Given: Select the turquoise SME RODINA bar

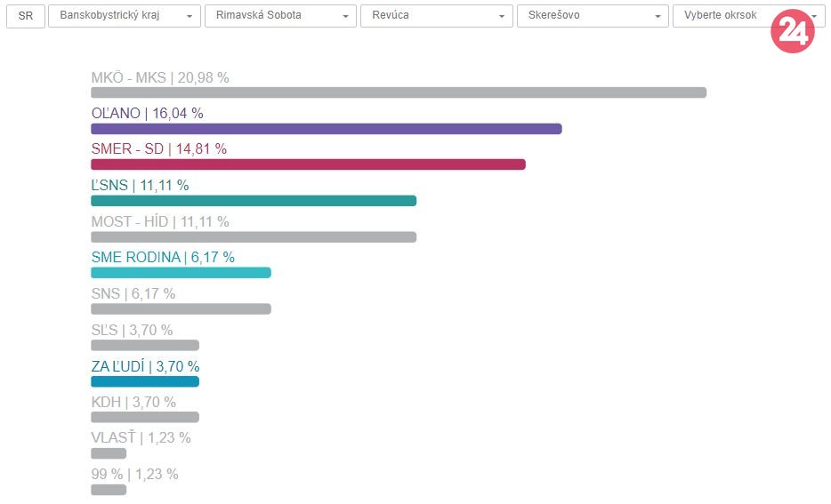Looking at the screenshot, I should pos(181,273).
